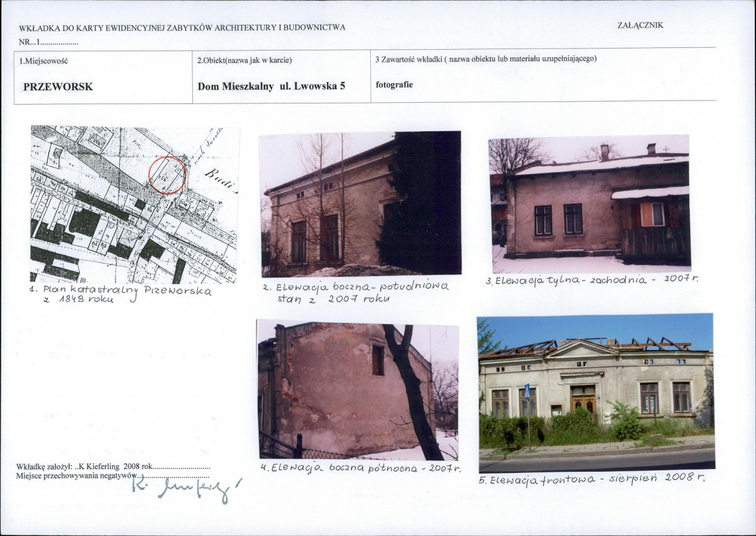Click the word 'fotografie'
Image resolution: width=756 pixels, height=536 pixels.
394,85
